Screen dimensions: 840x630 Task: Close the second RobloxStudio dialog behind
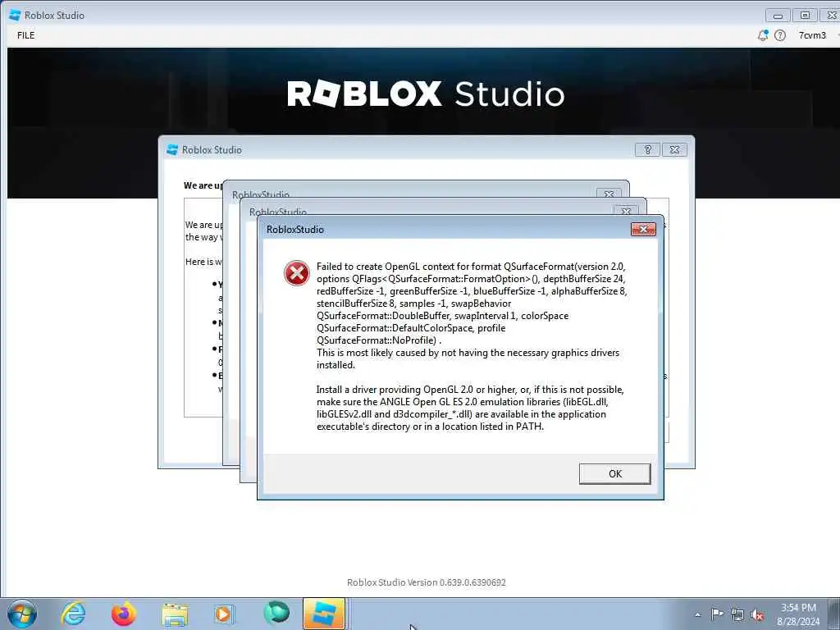pyautogui.click(x=626, y=211)
